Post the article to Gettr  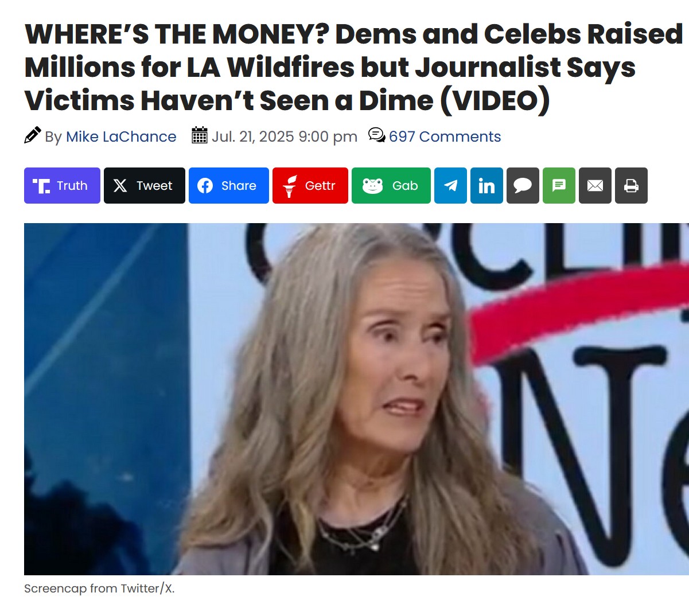click(x=310, y=185)
